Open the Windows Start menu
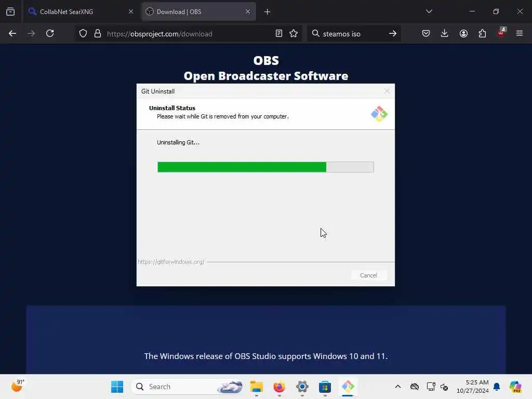532x399 pixels. point(117,387)
